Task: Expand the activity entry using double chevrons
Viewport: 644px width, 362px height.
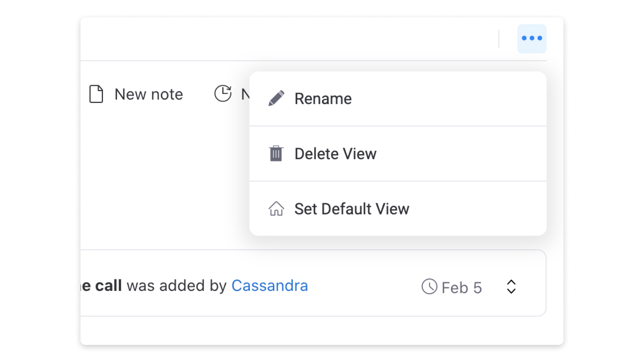Action: (x=511, y=287)
